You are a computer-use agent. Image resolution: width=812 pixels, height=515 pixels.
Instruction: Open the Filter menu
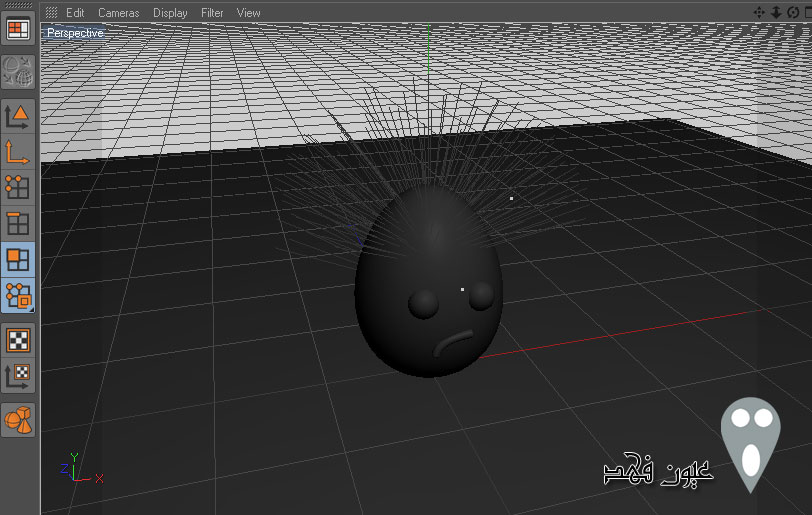coord(212,13)
